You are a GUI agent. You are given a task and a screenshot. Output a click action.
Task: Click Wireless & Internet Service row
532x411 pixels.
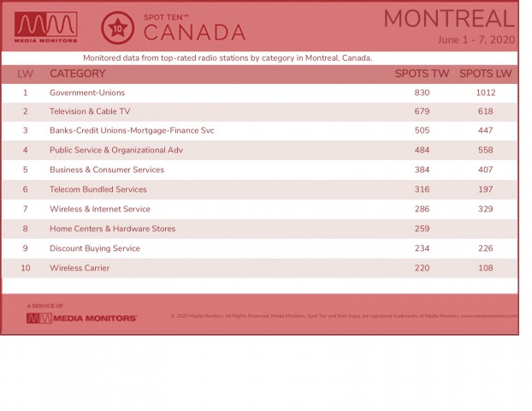tap(259, 209)
